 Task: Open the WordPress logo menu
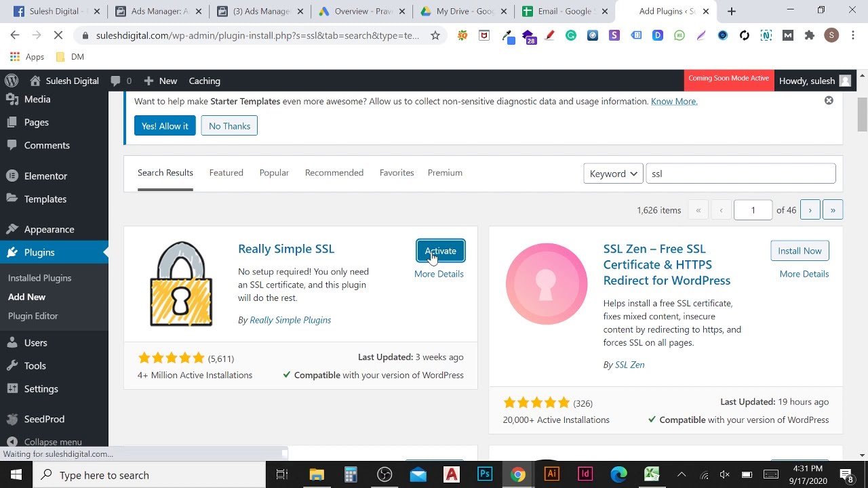[x=12, y=81]
